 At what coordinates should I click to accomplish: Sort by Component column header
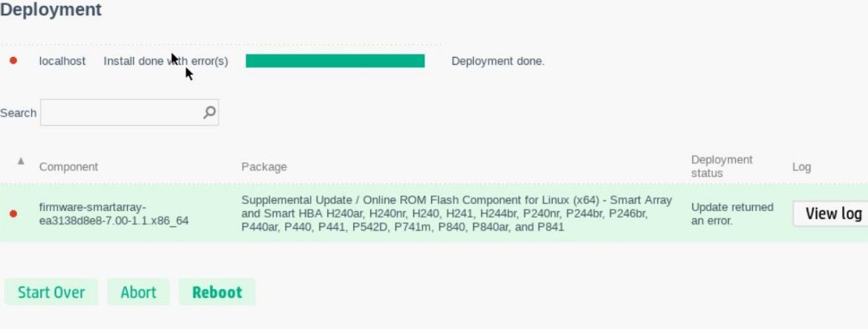pos(69,167)
